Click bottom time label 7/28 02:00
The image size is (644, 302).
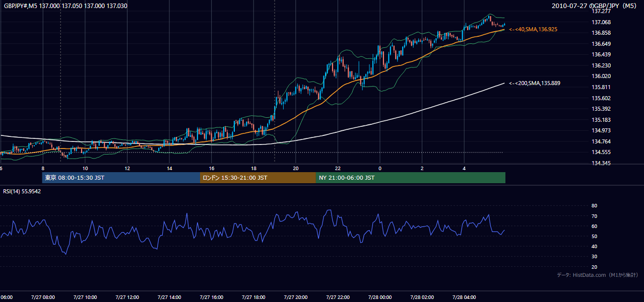422,297
